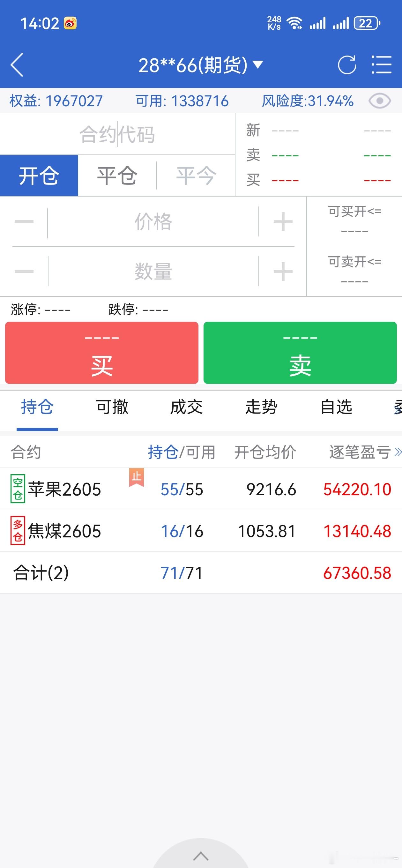The image size is (402, 868).
Task: Tap the green 卖 sell button
Action: click(300, 353)
